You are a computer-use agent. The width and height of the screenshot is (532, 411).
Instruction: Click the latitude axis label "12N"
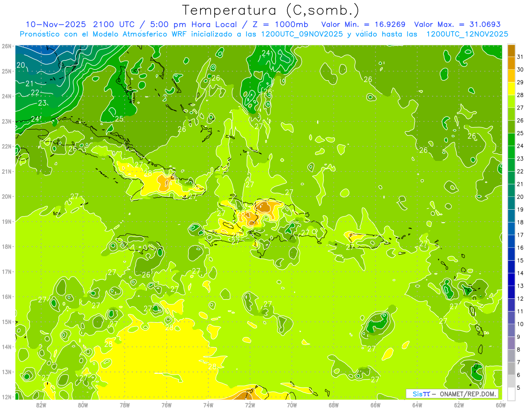coord(6,397)
